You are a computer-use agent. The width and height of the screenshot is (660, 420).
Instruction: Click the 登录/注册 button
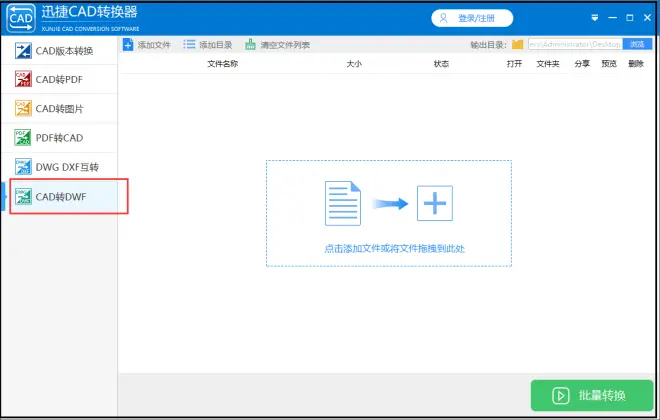click(472, 18)
